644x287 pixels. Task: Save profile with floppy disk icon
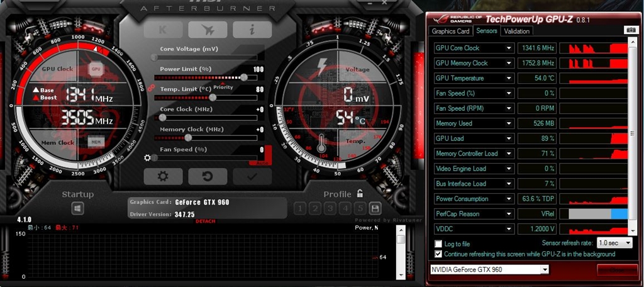pos(375,208)
